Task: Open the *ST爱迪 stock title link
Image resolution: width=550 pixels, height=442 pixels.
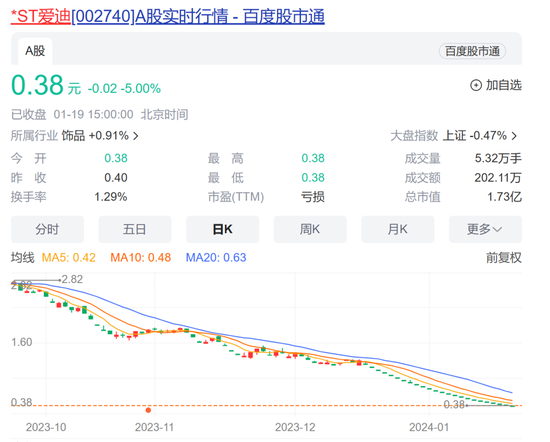Action: (168, 16)
